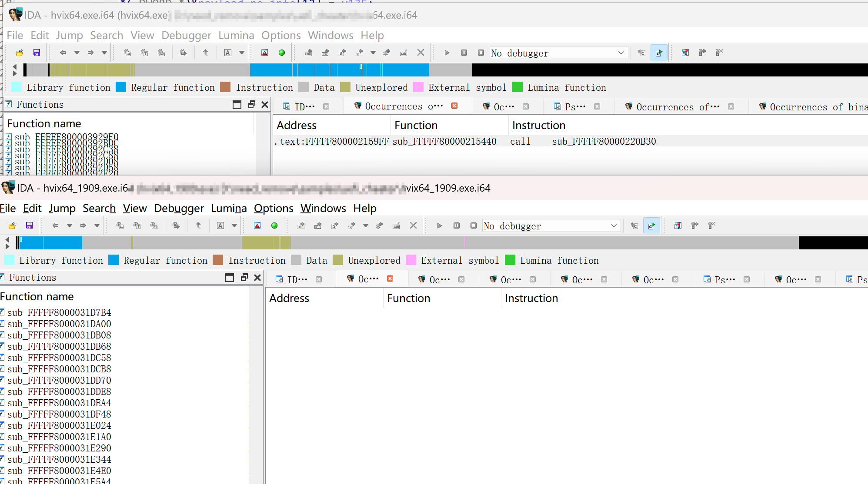Jump forward arrow in top IDA window
Screen dimensions: 868x484
pyautogui.click(x=90, y=53)
